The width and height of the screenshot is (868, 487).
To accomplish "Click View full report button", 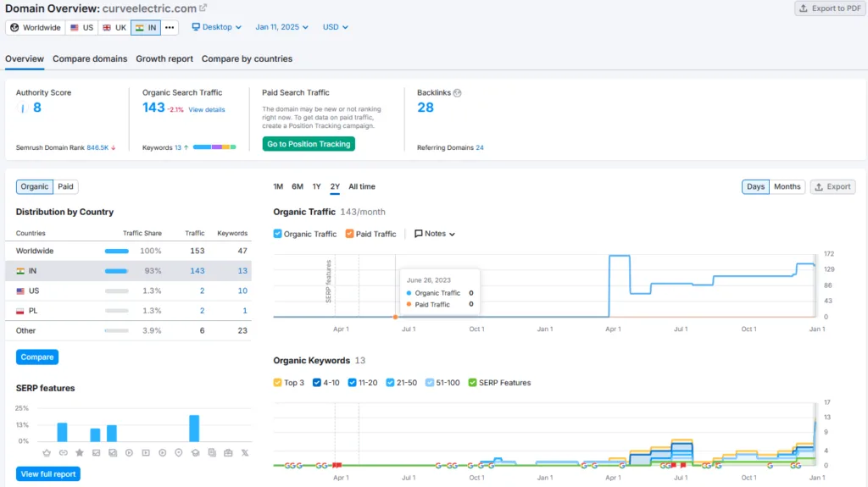I will pos(48,473).
